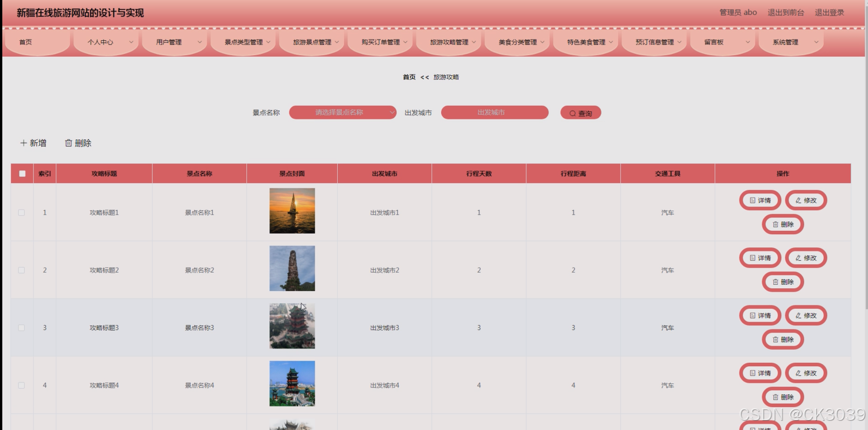Expand the 旅游景点管理 menu
This screenshot has height=430, width=868.
[x=312, y=42]
